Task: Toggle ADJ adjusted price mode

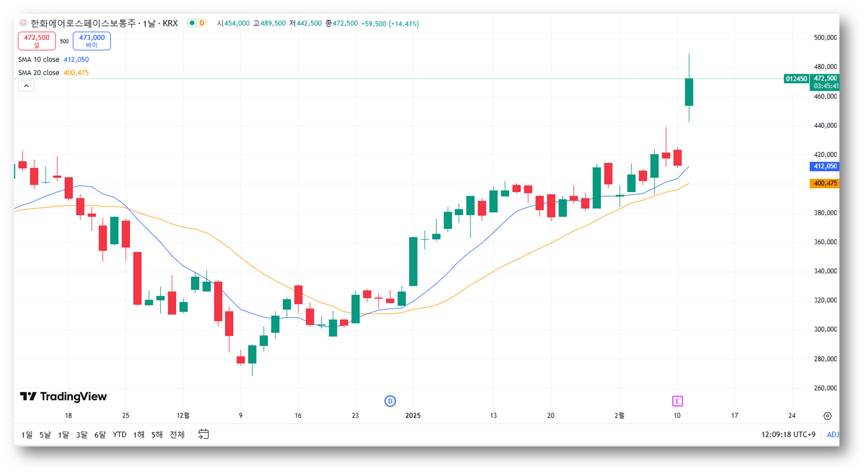Action: pos(832,434)
